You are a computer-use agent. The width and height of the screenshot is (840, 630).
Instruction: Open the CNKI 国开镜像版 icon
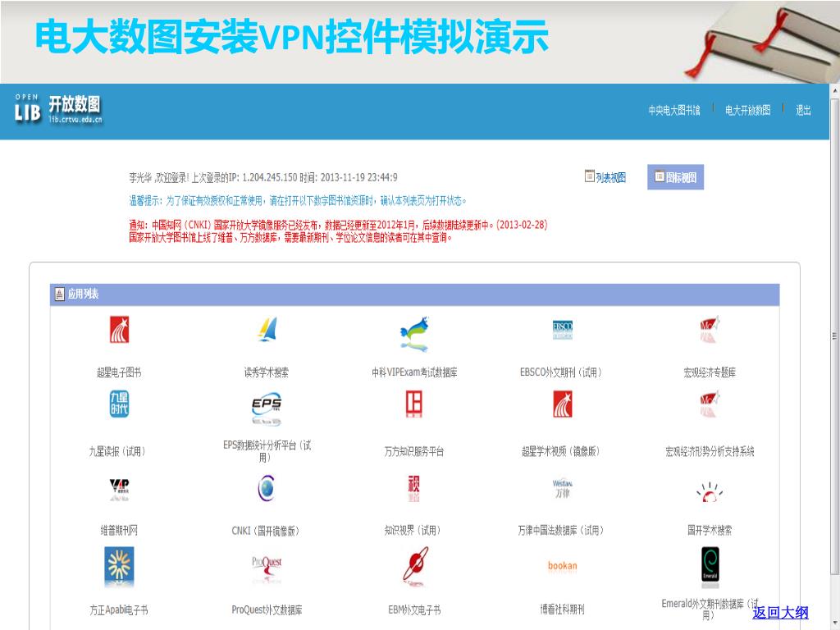(x=267, y=488)
